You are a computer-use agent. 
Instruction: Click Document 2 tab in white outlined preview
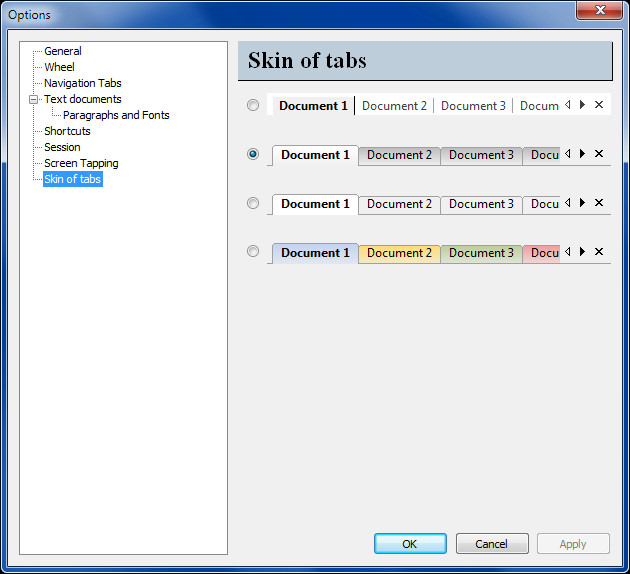coord(399,204)
